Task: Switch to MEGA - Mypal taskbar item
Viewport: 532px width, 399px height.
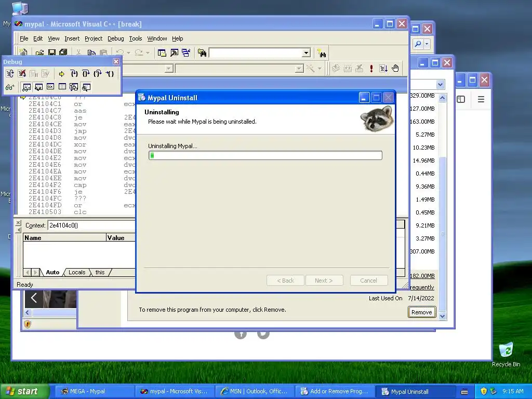Action: pyautogui.click(x=95, y=391)
